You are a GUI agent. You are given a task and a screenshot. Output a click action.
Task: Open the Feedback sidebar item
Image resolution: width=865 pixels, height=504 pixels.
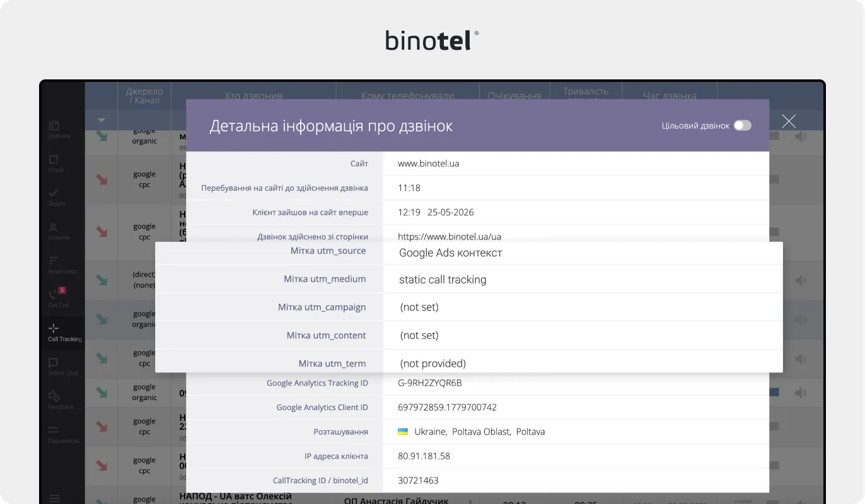pyautogui.click(x=61, y=401)
